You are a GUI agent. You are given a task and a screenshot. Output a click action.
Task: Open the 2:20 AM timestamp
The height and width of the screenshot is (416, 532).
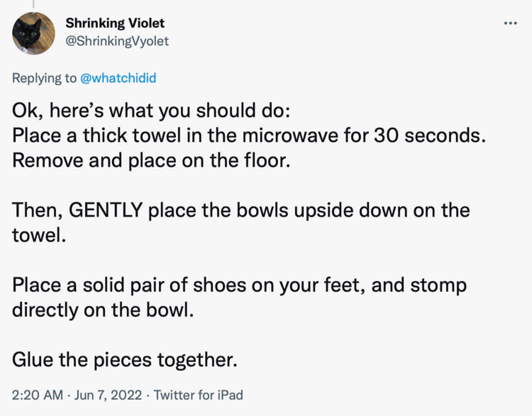37,395
